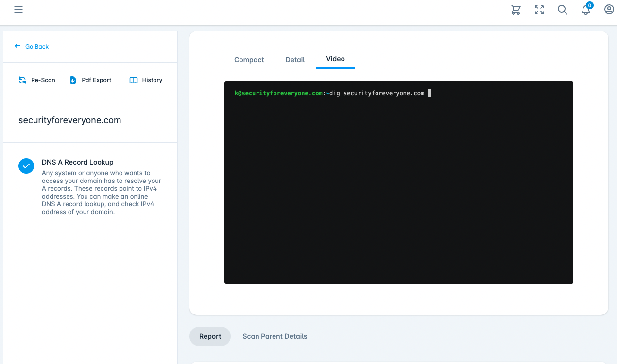617x364 pixels.
Task: Toggle fullscreen mode icon
Action: coord(539,10)
